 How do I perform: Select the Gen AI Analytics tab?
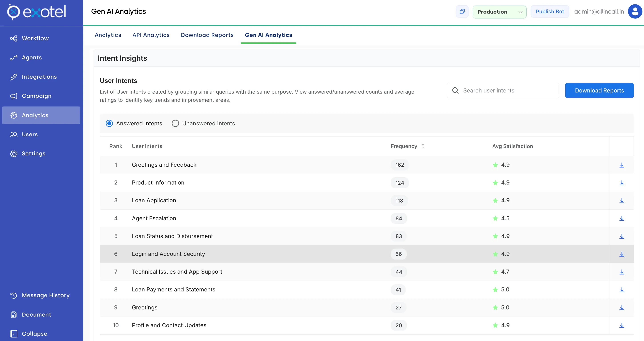pyautogui.click(x=268, y=35)
